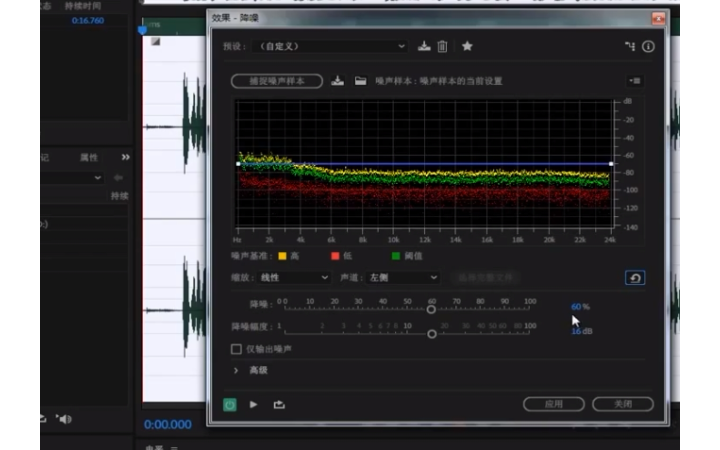Image resolution: width=720 pixels, height=450 pixels.
Task: Click the favorite star icon
Action: pos(467,46)
